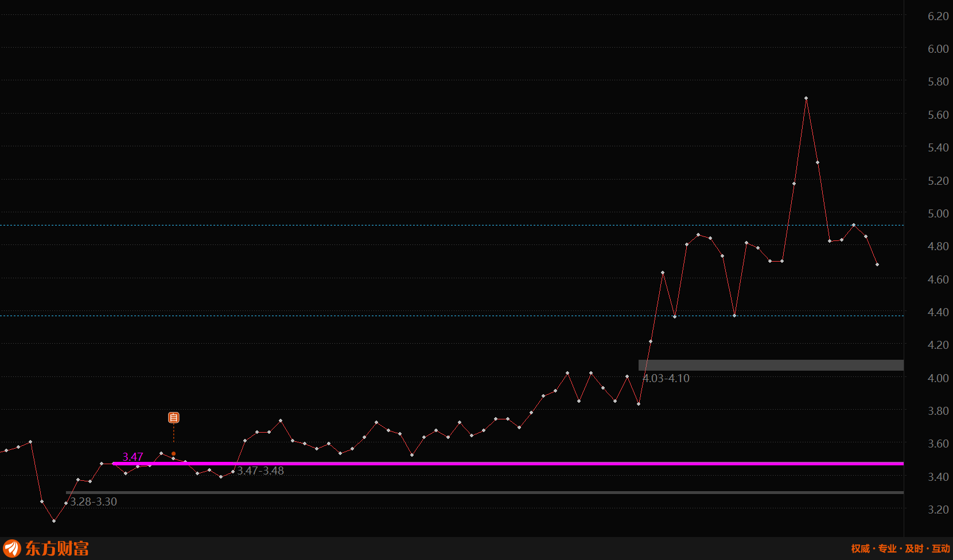Viewport: 953px width, 560px height.
Task: Click the 5.20 axis price label
Action: click(938, 181)
